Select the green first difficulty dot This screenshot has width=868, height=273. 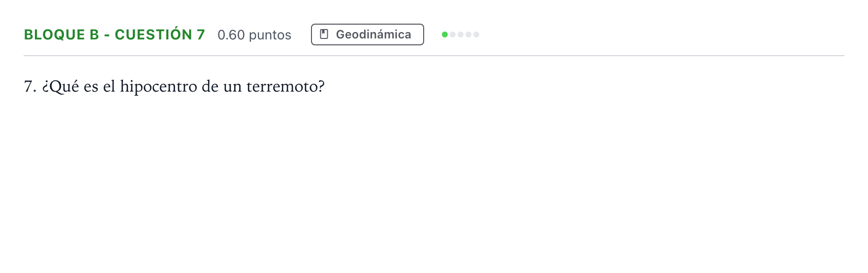click(x=445, y=34)
